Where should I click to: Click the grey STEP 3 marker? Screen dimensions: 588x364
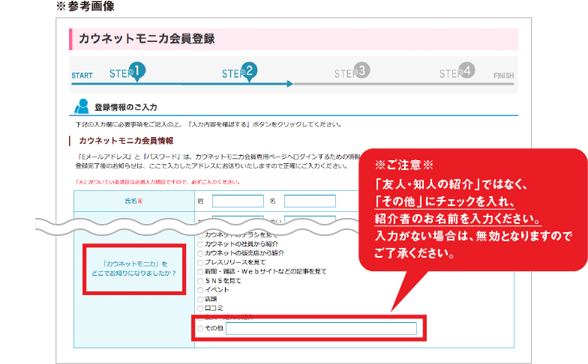pyautogui.click(x=352, y=71)
